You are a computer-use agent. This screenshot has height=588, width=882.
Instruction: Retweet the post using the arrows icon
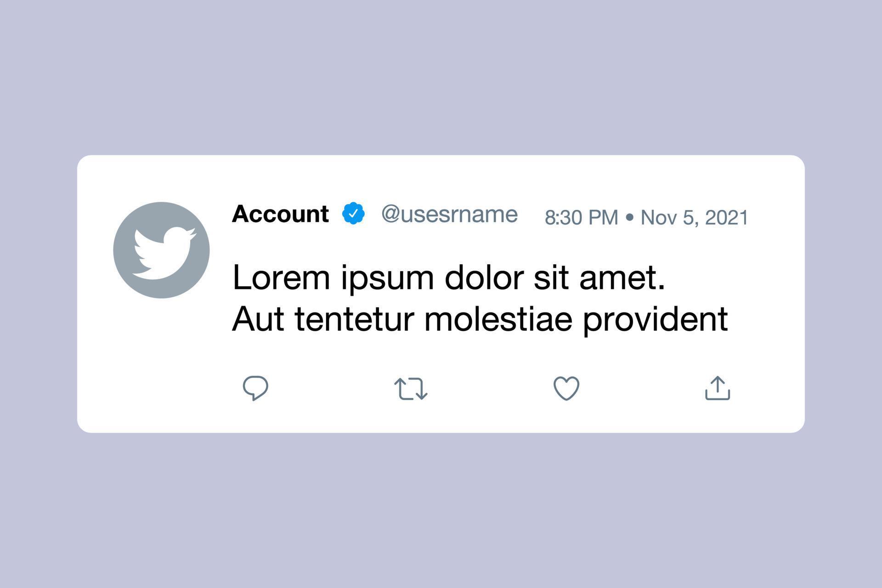[x=411, y=389]
